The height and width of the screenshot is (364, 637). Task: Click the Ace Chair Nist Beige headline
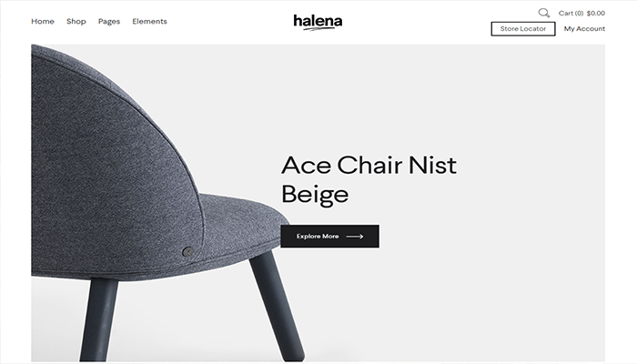[369, 179]
